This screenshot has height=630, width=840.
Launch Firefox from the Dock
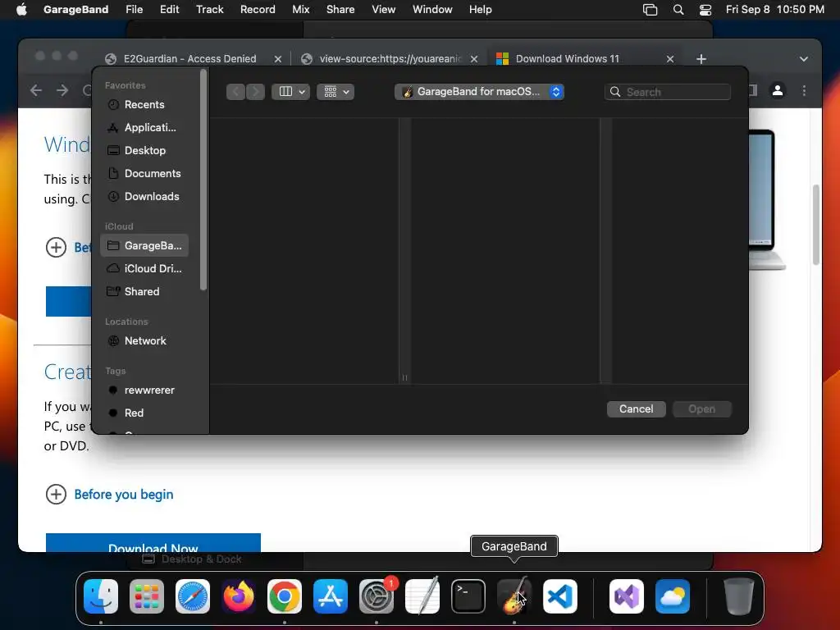tap(239, 596)
